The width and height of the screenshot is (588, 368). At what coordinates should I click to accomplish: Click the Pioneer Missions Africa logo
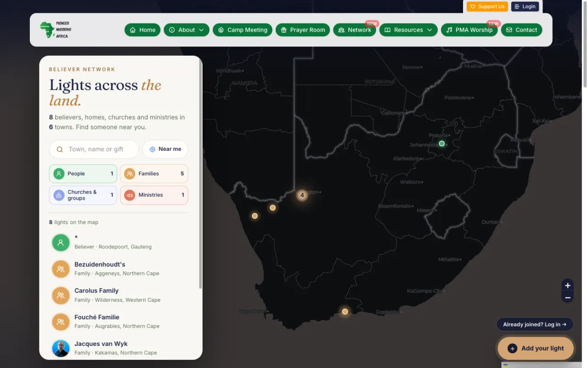pos(56,30)
